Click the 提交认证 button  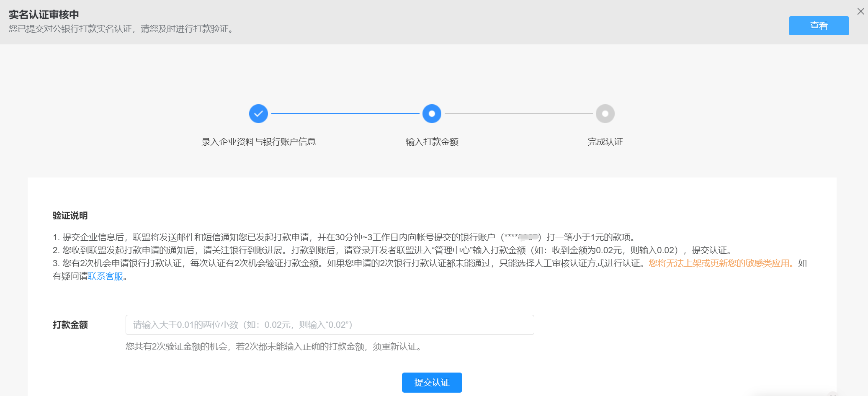click(x=432, y=383)
